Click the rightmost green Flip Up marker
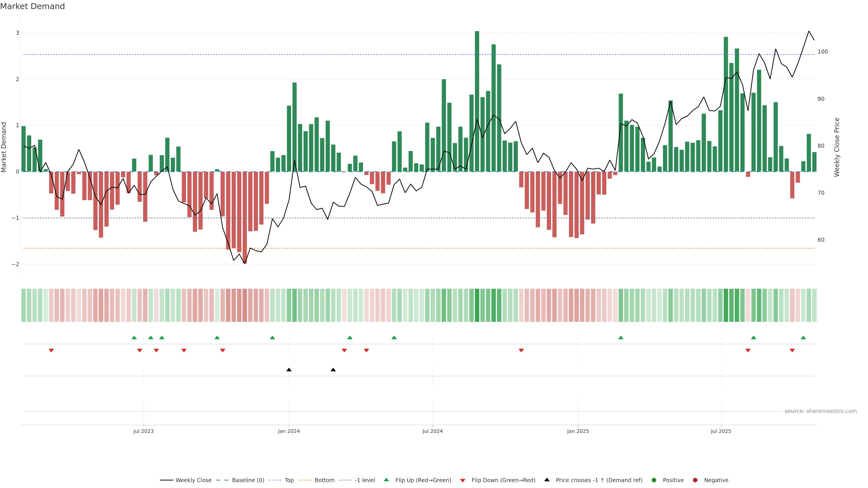This screenshot has height=488, width=868. pyautogui.click(x=803, y=338)
